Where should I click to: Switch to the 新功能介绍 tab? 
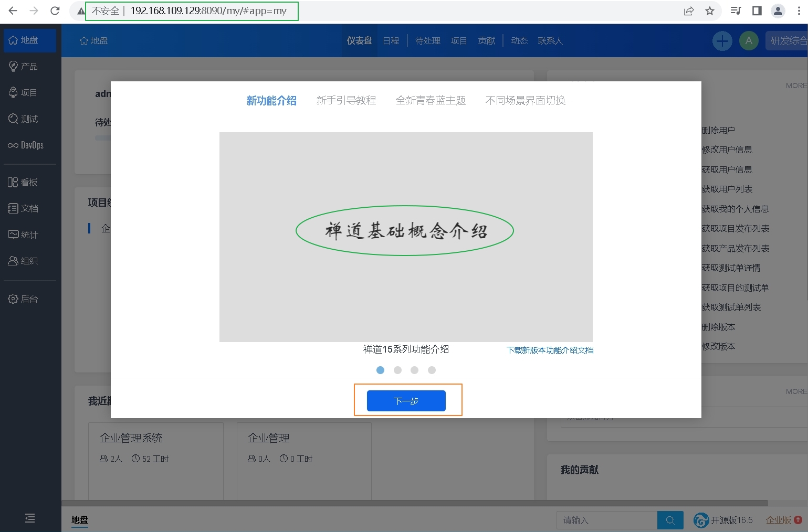(271, 101)
